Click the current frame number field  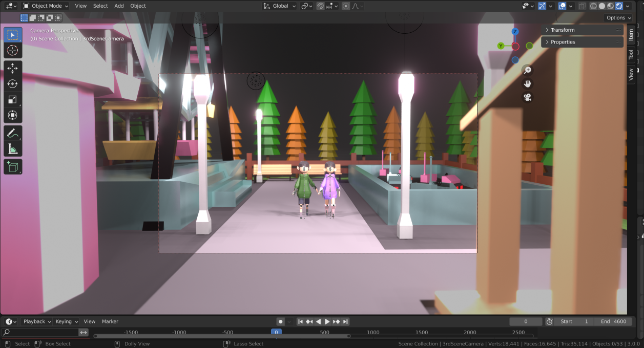[x=526, y=321]
